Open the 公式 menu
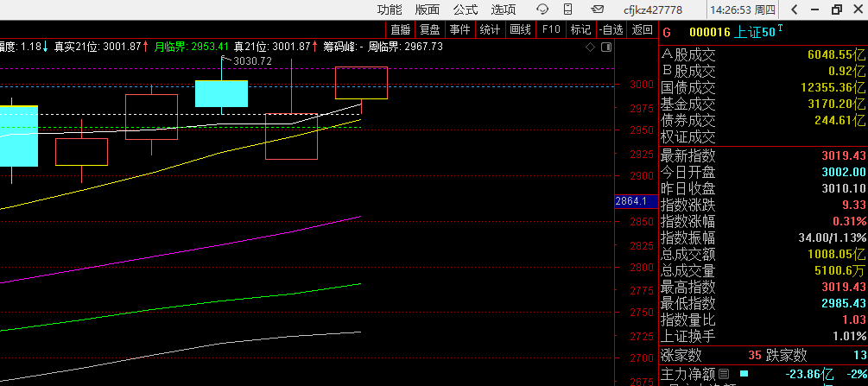 point(465,9)
